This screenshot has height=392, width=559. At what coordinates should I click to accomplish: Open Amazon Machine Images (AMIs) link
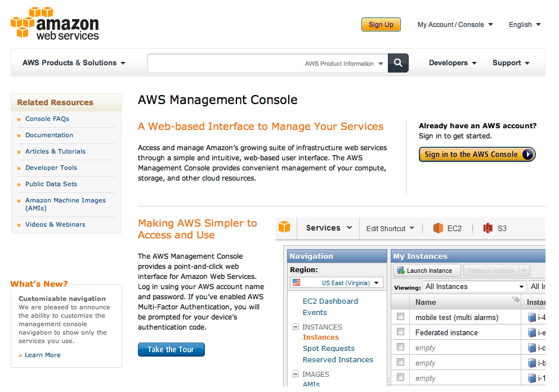tap(65, 204)
